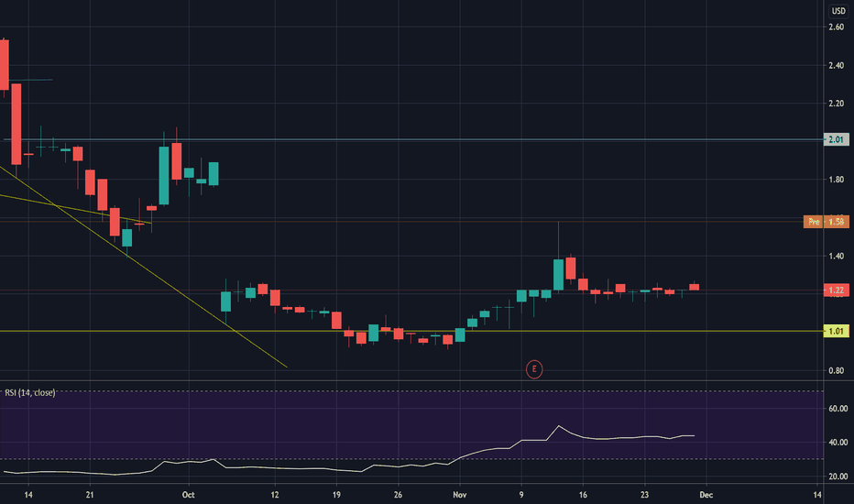Click the earnings E marker icon

[534, 369]
